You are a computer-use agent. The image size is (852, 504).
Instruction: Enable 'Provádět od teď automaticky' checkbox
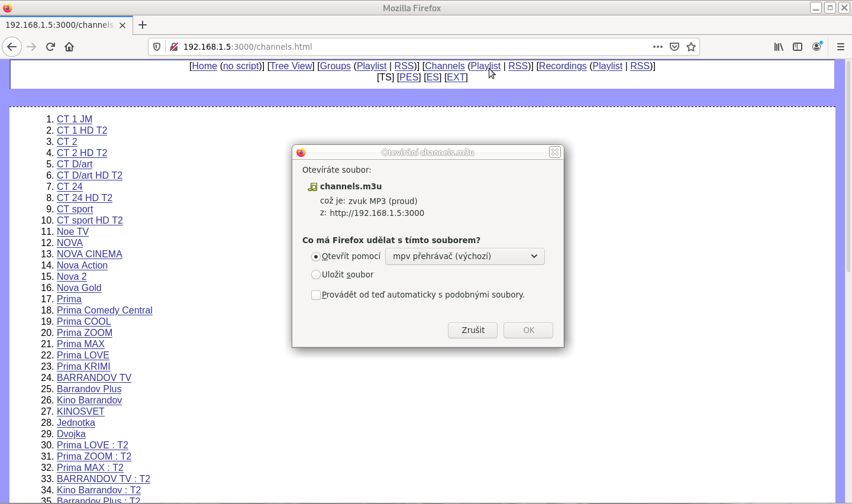click(316, 295)
